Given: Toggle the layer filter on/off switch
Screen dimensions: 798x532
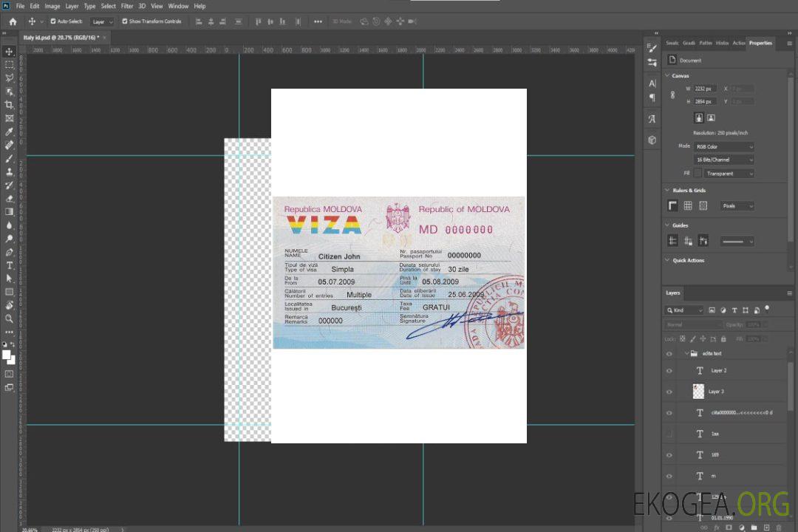Looking at the screenshot, I should pyautogui.click(x=767, y=309).
